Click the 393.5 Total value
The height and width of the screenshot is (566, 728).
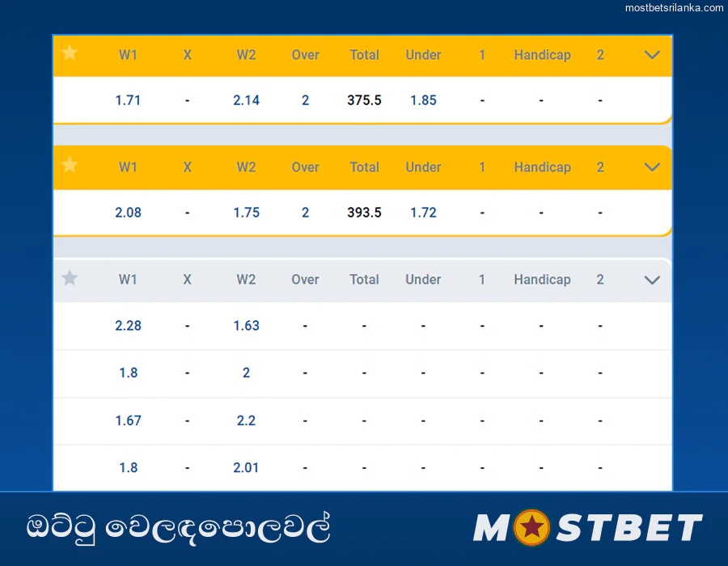point(364,213)
